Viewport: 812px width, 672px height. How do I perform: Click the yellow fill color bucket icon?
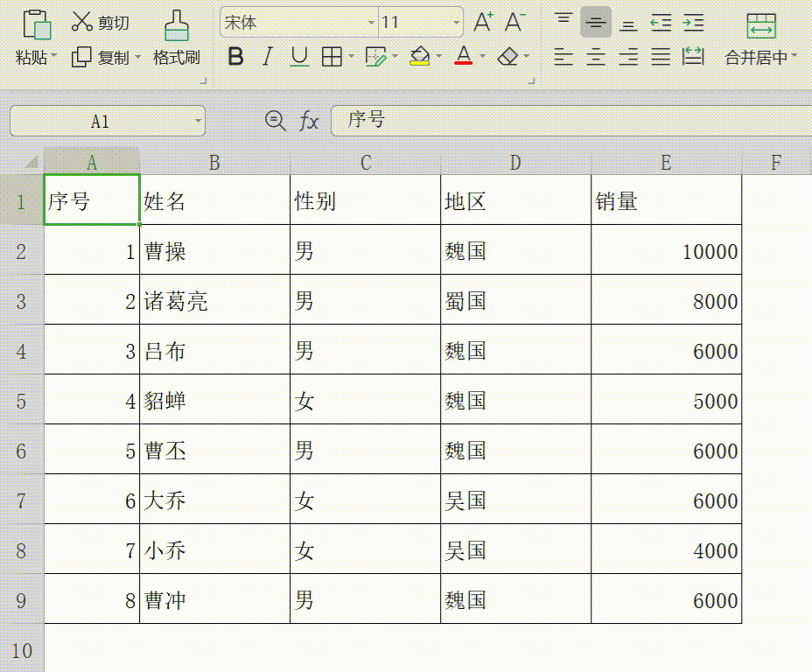pos(418,55)
